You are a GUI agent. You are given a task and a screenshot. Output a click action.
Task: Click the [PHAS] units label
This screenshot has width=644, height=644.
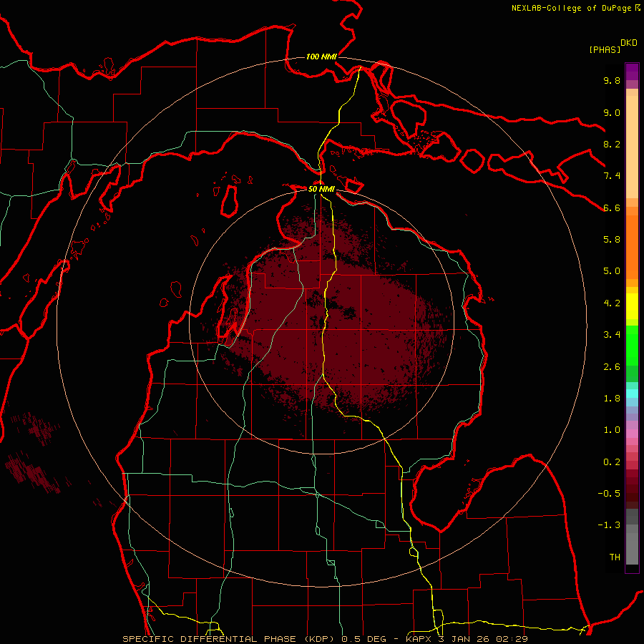tap(605, 49)
